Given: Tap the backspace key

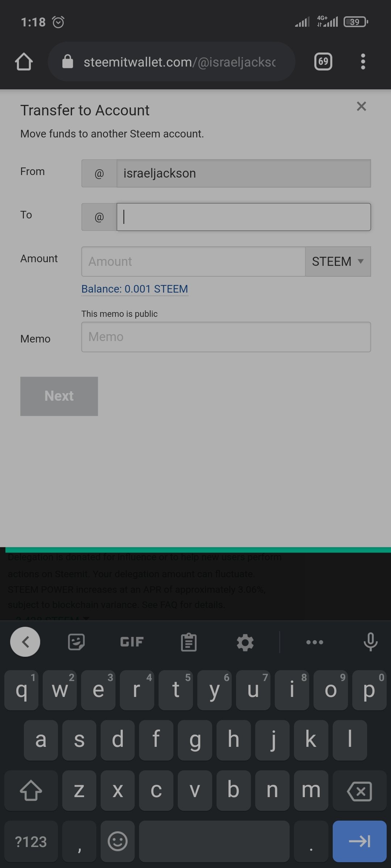Looking at the screenshot, I should 360,790.
